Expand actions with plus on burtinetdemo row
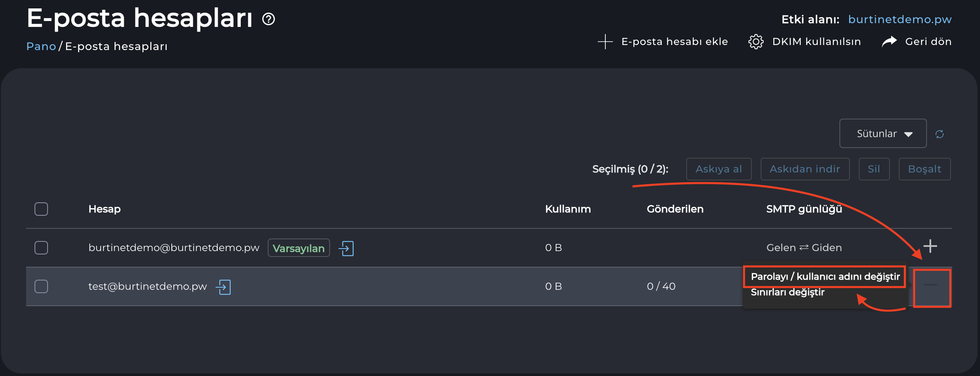The height and width of the screenshot is (376, 980). (930, 246)
